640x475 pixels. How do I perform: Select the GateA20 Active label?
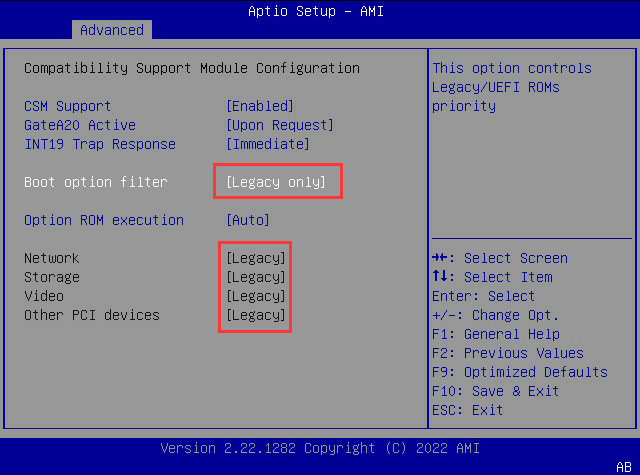point(79,125)
